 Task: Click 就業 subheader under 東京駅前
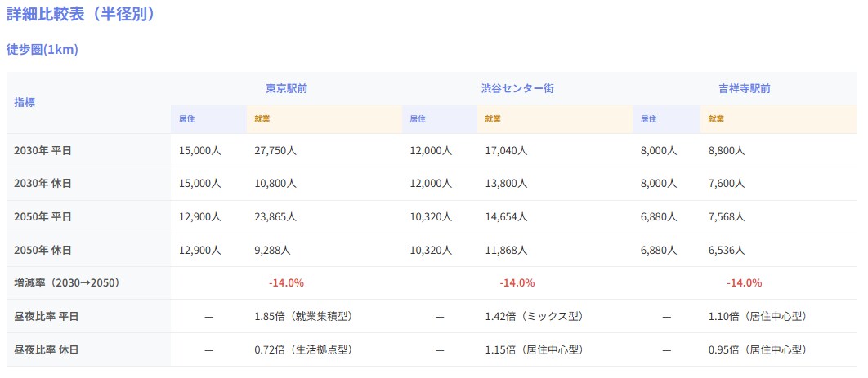pyautogui.click(x=262, y=119)
